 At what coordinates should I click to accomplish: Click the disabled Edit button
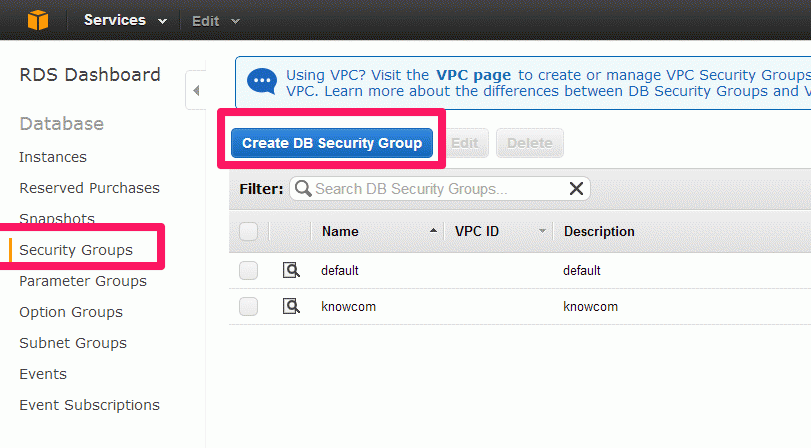click(x=464, y=143)
